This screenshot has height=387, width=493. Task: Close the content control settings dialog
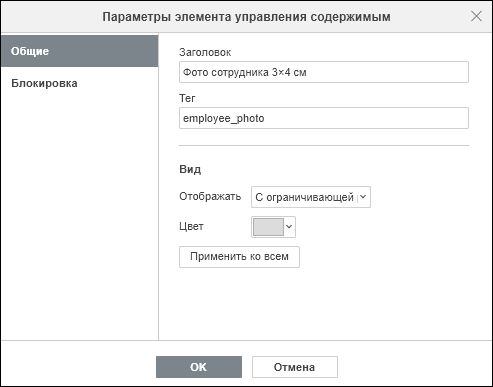tap(476, 16)
